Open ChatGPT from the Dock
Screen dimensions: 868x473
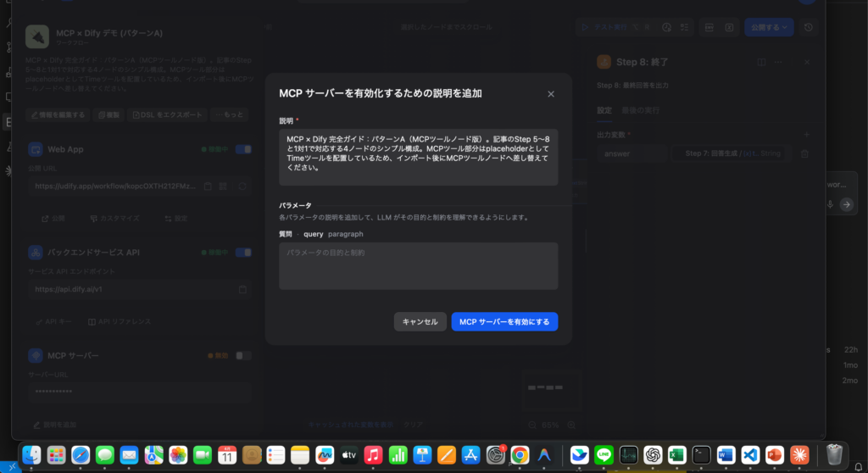tap(653, 455)
